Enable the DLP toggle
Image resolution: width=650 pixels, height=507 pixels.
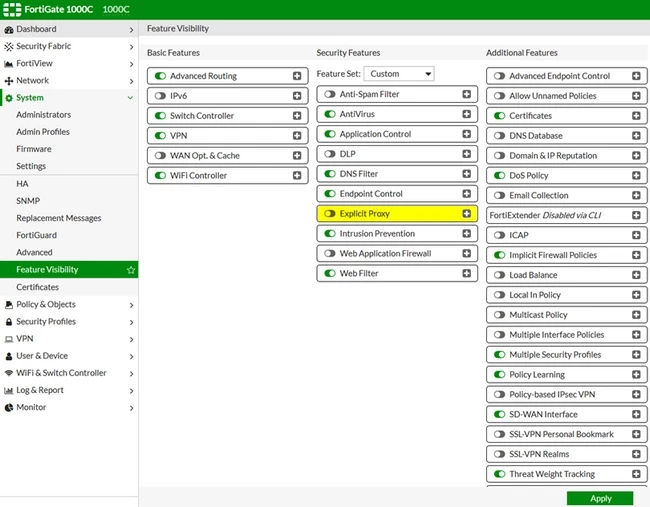coord(330,154)
